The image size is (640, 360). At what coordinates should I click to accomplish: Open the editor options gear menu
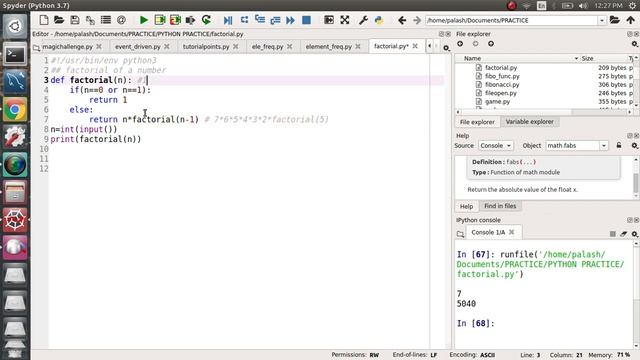446,48
